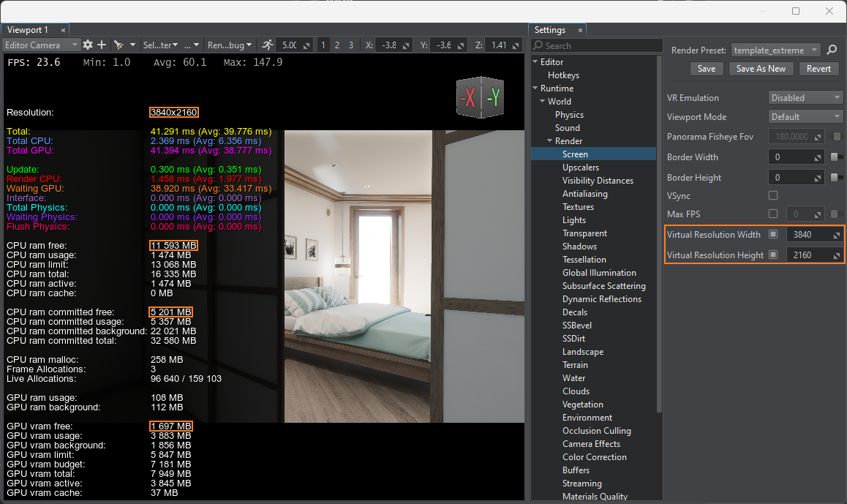Click drag arrow in Virtual Resolution Width field
Image resolution: width=847 pixels, height=504 pixels.
[837, 234]
